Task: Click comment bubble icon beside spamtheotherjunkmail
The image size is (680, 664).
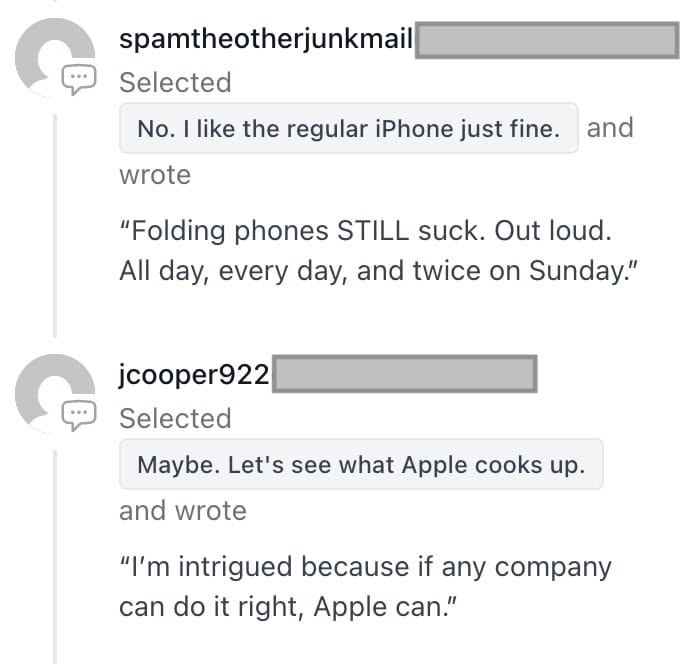Action: [x=79, y=79]
